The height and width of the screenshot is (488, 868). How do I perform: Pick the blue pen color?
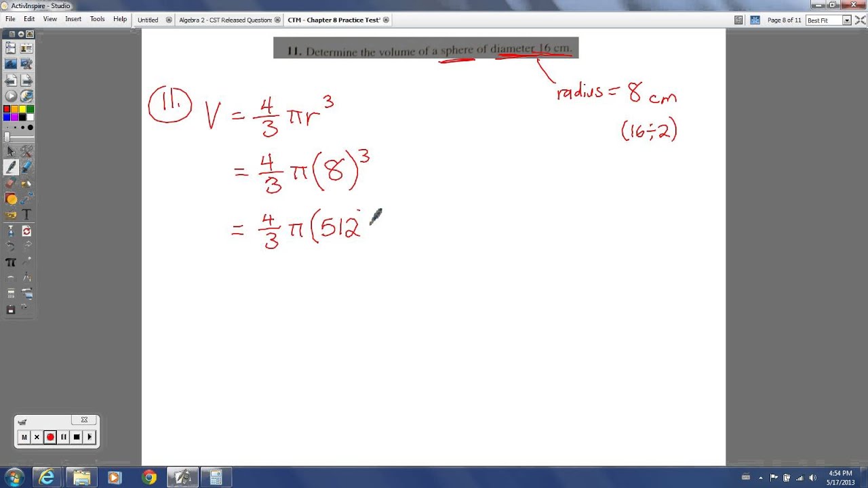(x=7, y=117)
